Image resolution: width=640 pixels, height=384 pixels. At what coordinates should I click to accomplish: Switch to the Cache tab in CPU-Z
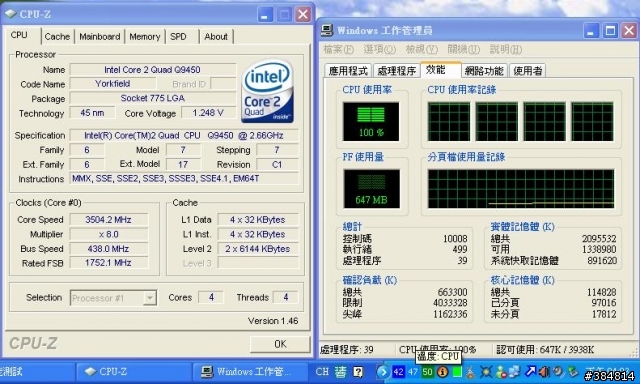tap(57, 37)
